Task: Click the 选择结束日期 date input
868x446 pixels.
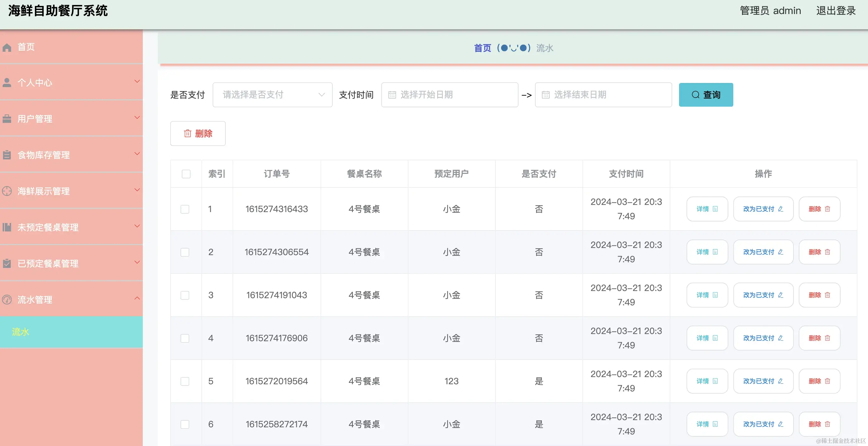Action: [x=603, y=95]
